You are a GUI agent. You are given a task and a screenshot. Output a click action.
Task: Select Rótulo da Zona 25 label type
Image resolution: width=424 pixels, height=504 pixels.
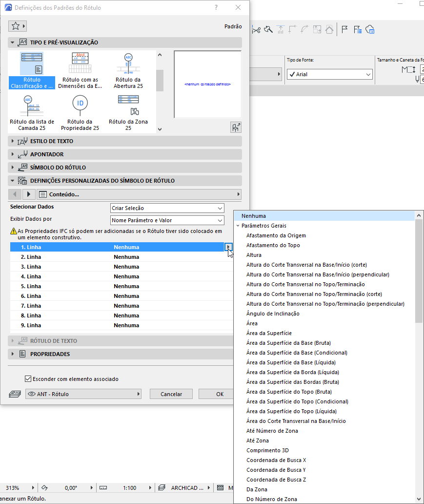point(128,113)
